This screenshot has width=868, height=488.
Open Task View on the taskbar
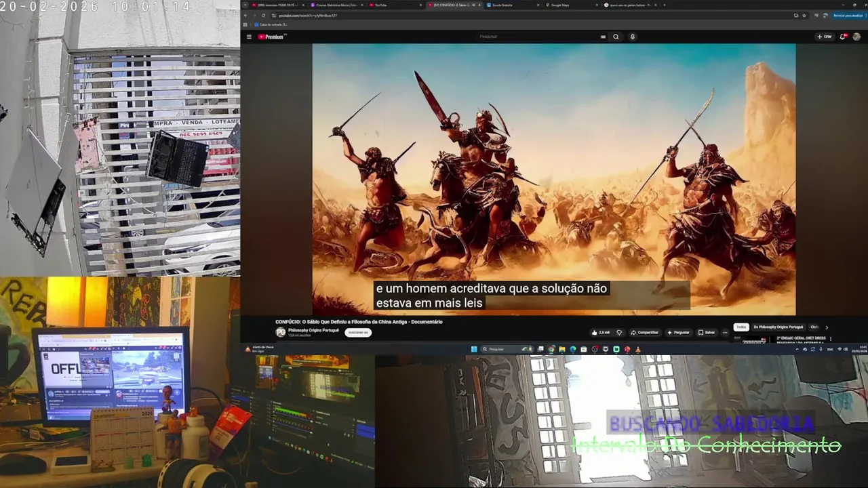(540, 349)
